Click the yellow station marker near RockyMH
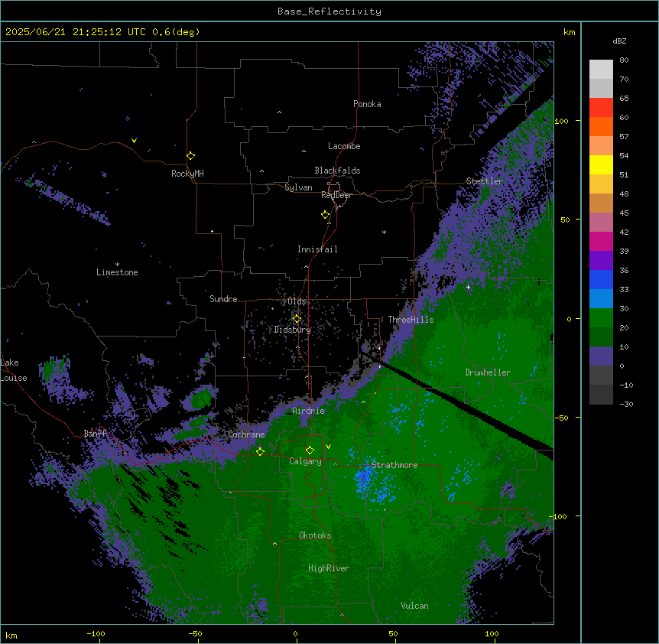 pyautogui.click(x=190, y=155)
